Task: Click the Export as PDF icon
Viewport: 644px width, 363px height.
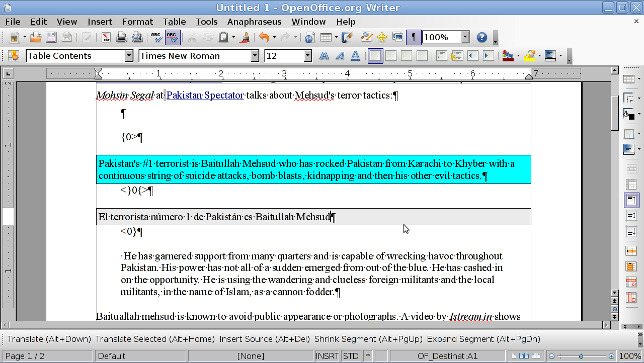Action: [x=106, y=37]
